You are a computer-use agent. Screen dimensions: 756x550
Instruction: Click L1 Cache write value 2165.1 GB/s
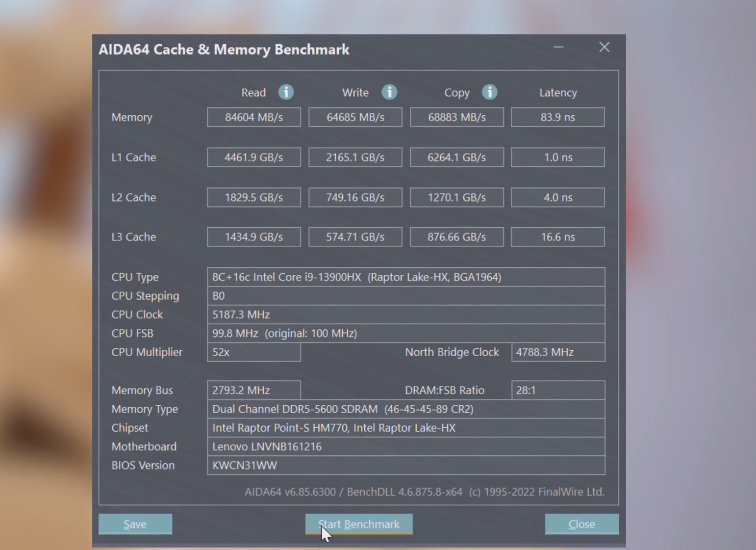click(x=355, y=157)
